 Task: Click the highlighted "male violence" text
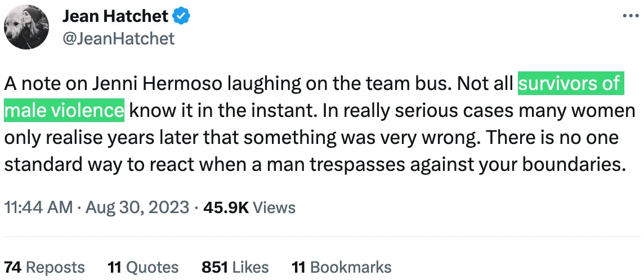[64, 109]
